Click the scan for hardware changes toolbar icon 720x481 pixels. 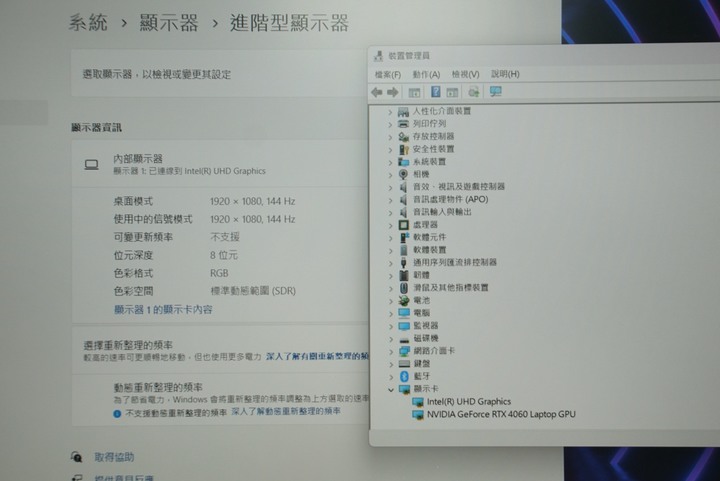[x=473, y=92]
